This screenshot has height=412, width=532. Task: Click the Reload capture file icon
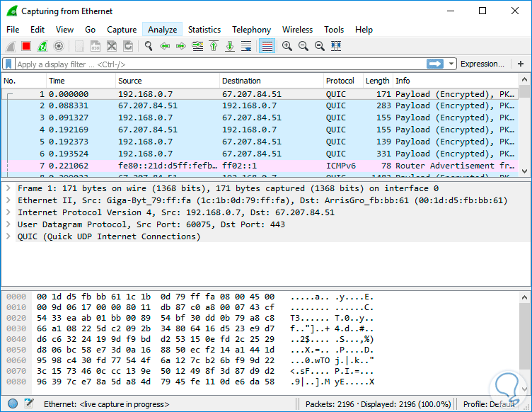tap(128, 46)
